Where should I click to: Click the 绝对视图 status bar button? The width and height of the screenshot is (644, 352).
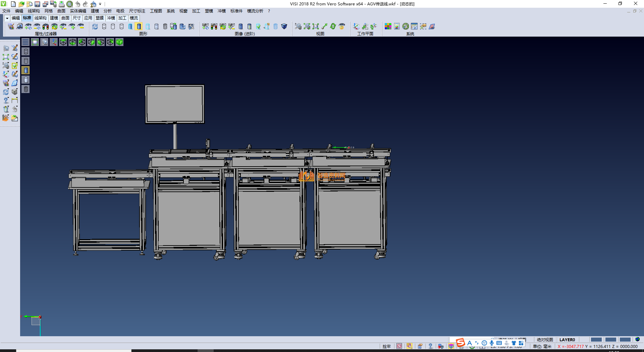pyautogui.click(x=545, y=340)
